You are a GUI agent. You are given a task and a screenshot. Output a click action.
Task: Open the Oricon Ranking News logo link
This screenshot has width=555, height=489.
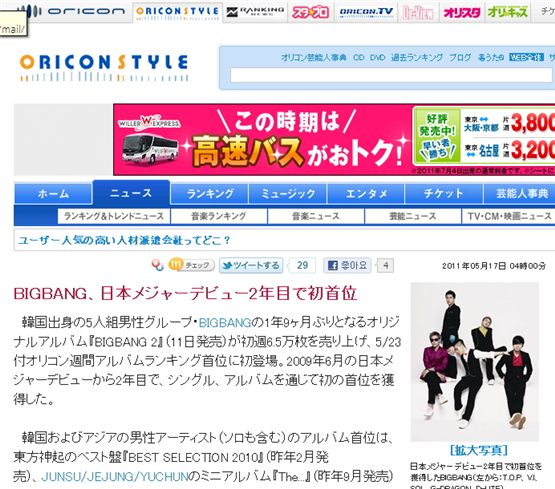pos(255,12)
